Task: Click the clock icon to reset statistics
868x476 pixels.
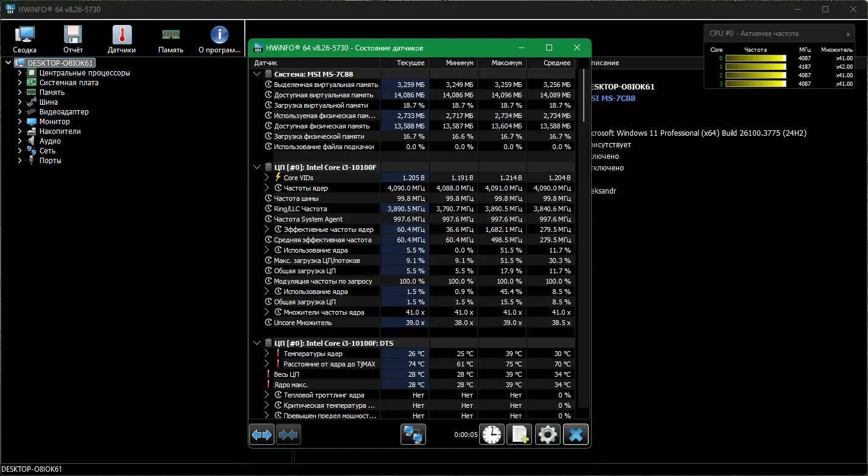Action: click(492, 435)
